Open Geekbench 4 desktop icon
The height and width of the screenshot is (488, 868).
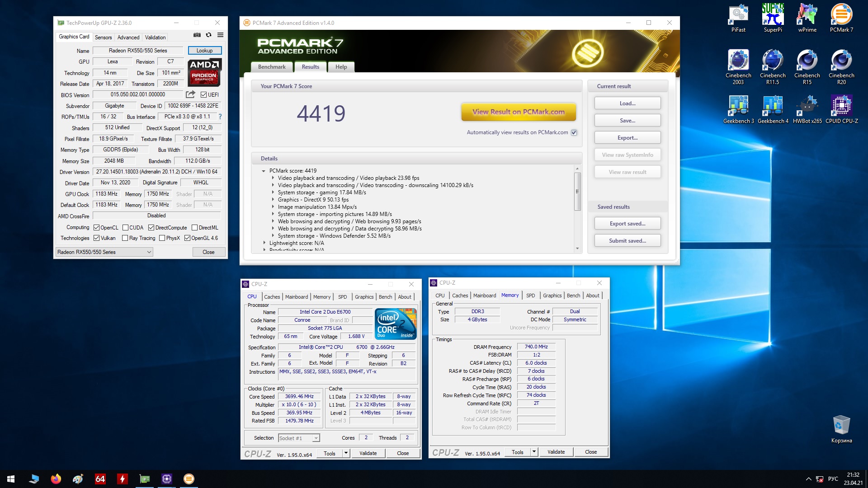[x=773, y=109]
